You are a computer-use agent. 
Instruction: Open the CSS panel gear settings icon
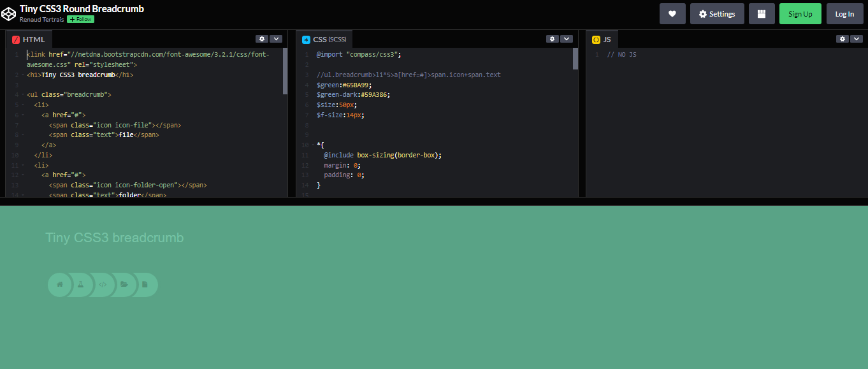coord(552,38)
